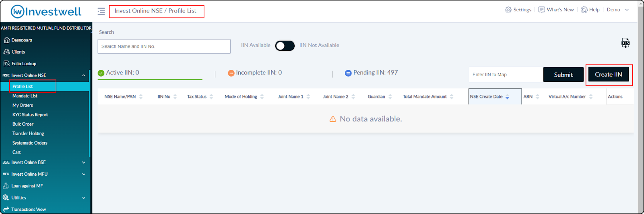Click the Help lifebuoy icon
The height and width of the screenshot is (214, 644).
point(584,10)
